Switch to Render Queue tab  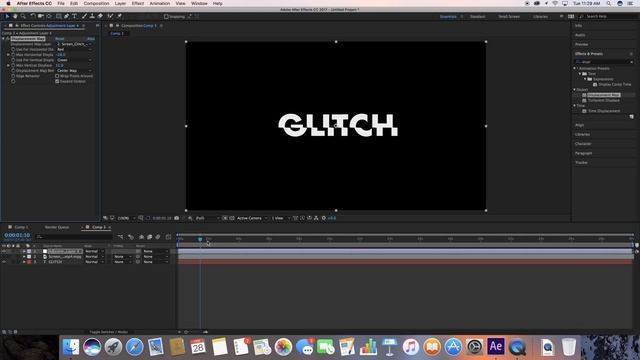(x=57, y=227)
